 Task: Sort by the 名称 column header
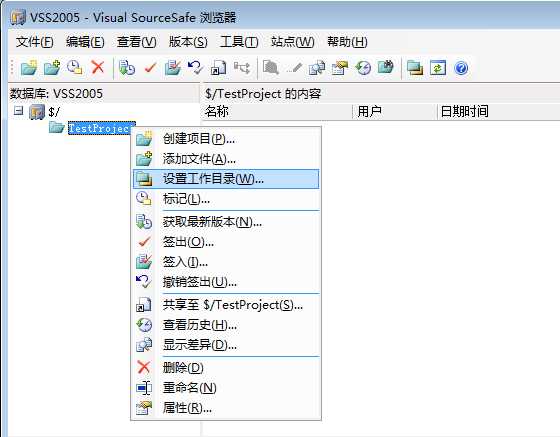277,111
